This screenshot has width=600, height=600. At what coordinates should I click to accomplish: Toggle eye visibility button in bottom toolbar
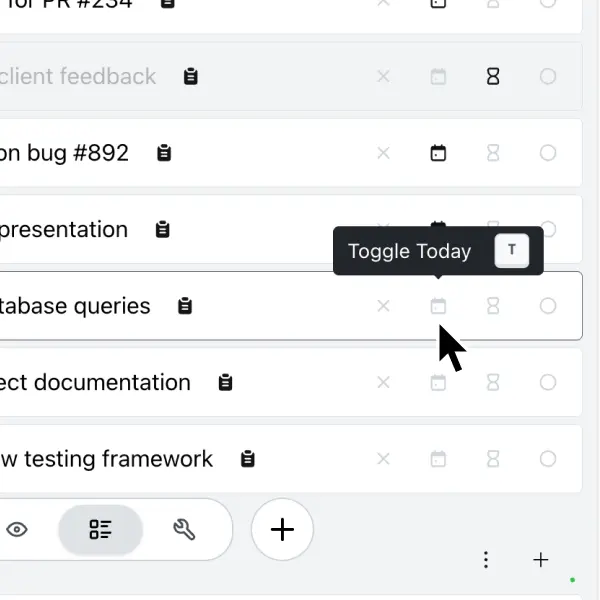click(x=17, y=529)
